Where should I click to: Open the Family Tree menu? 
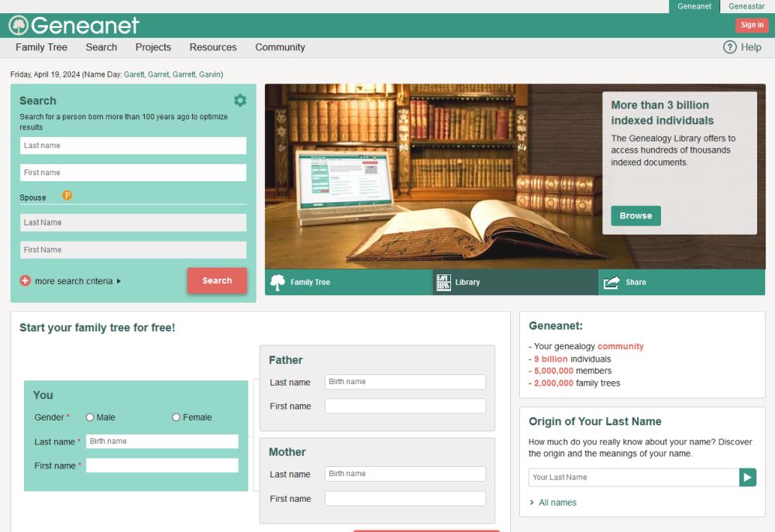click(x=41, y=47)
